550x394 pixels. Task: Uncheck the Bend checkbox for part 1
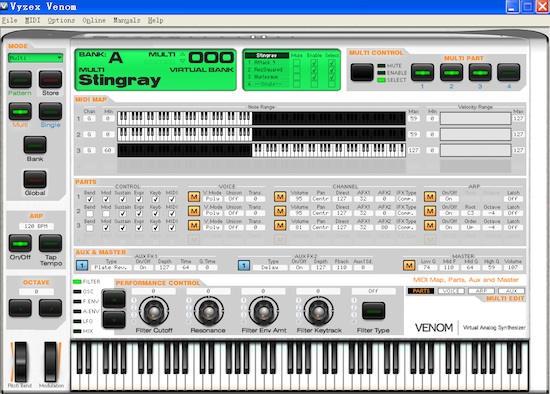[x=90, y=199]
